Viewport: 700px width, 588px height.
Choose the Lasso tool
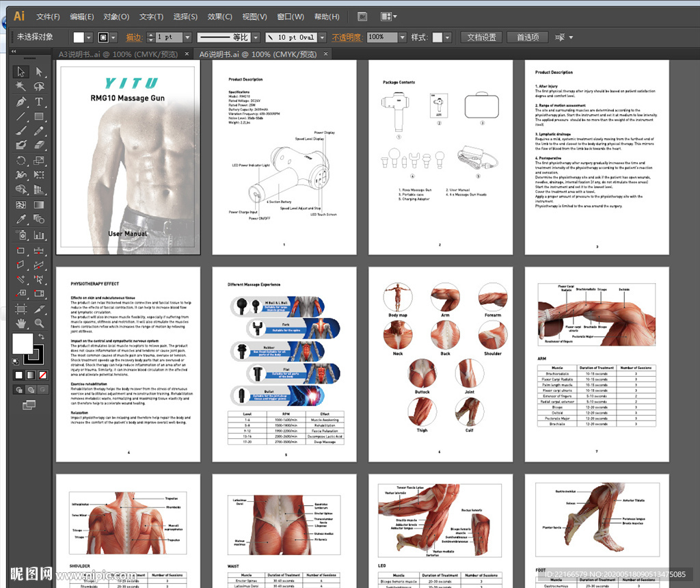(39, 86)
